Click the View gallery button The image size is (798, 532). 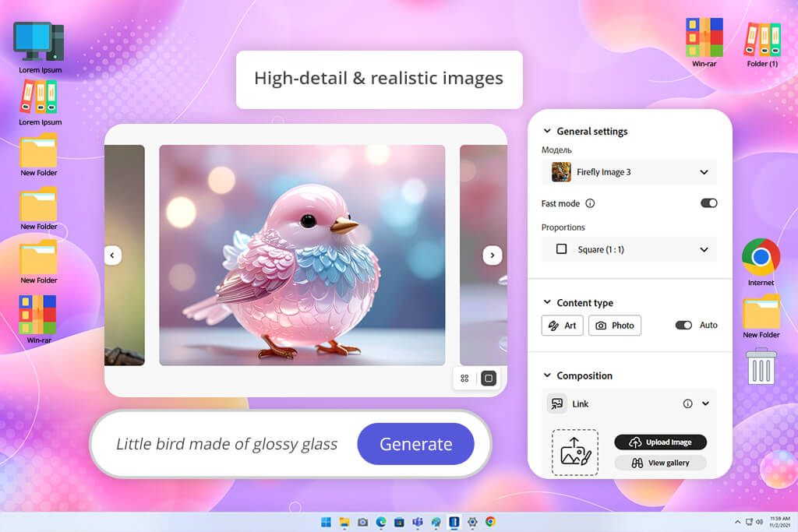[661, 463]
